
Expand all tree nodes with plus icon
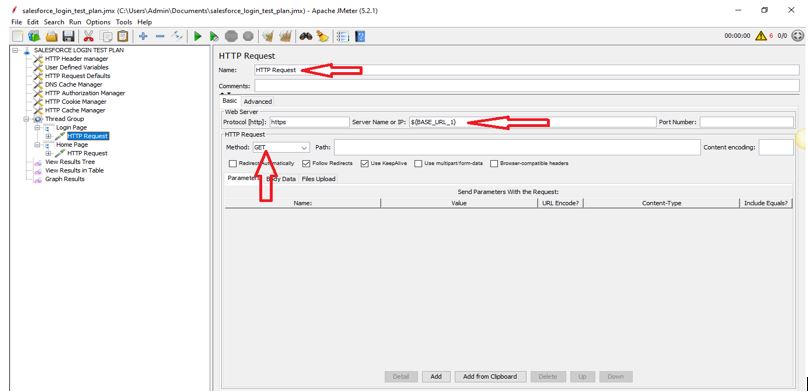[143, 36]
